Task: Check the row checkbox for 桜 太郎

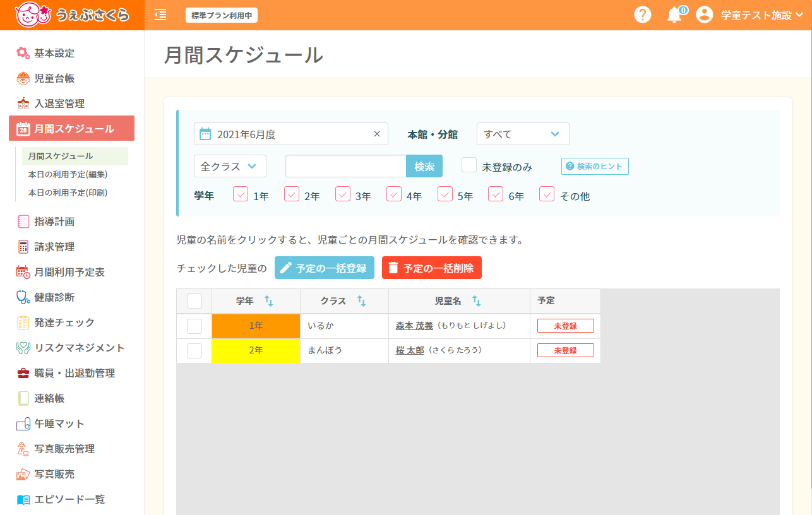Action: 194,351
